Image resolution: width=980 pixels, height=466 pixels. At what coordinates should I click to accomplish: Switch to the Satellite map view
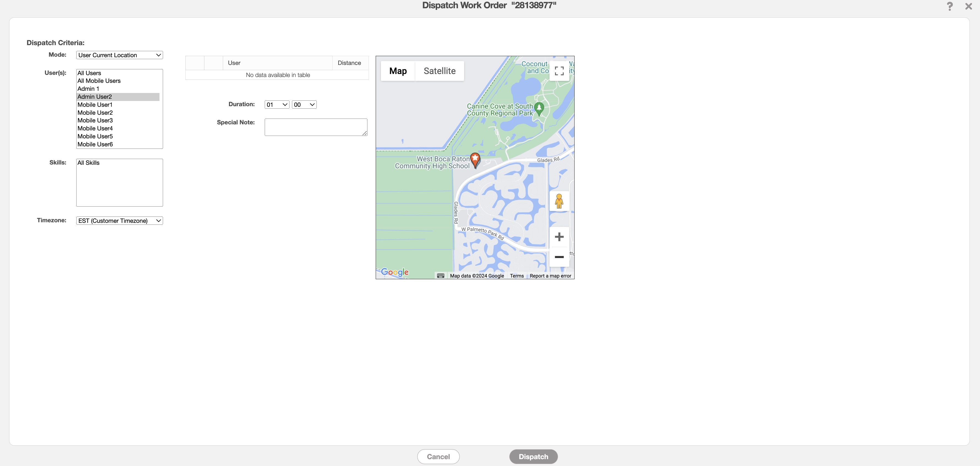point(439,71)
